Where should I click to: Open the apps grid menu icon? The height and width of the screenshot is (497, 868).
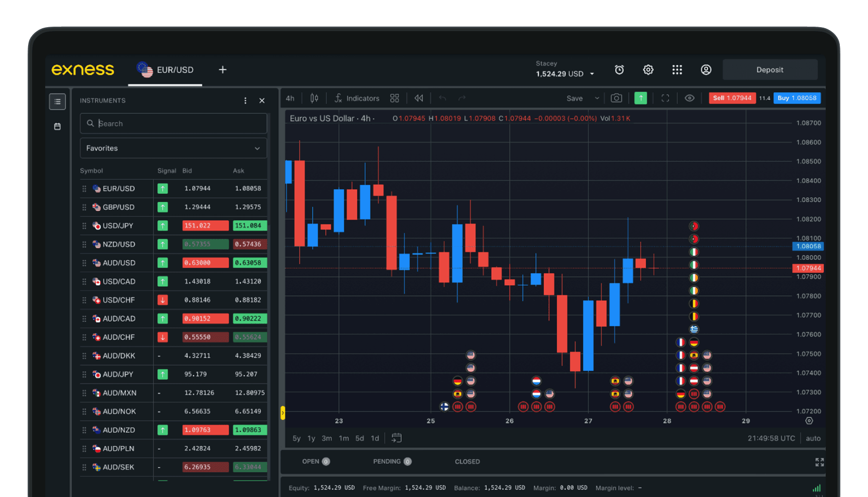(677, 70)
